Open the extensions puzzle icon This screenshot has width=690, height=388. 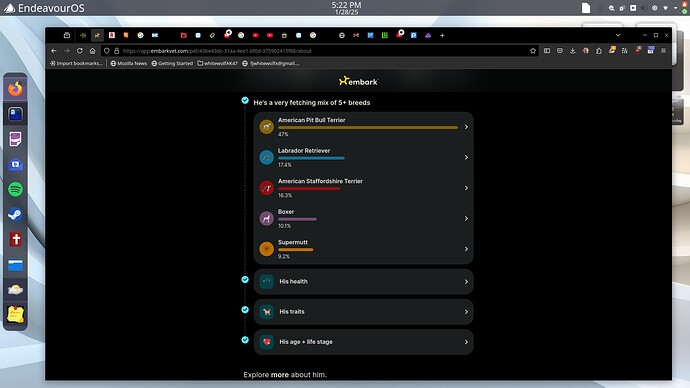599,51
